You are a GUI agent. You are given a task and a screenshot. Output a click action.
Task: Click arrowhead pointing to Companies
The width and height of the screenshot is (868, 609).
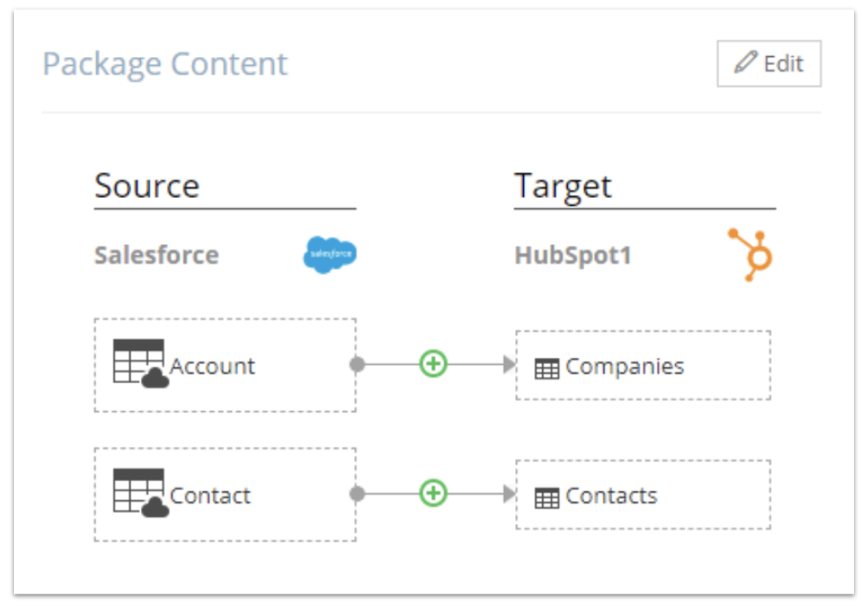pos(509,364)
